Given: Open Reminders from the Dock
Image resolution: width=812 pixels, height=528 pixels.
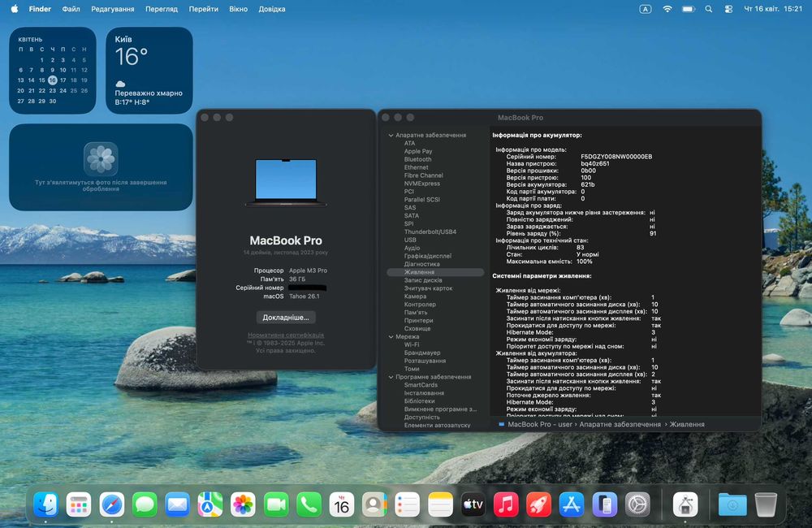Looking at the screenshot, I should click(x=408, y=504).
